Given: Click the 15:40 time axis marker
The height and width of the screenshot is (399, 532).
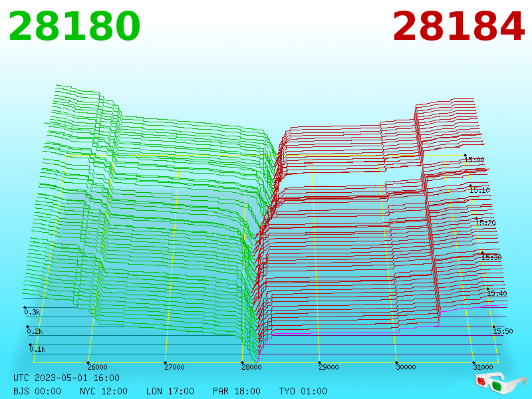Looking at the screenshot, I should (497, 293).
